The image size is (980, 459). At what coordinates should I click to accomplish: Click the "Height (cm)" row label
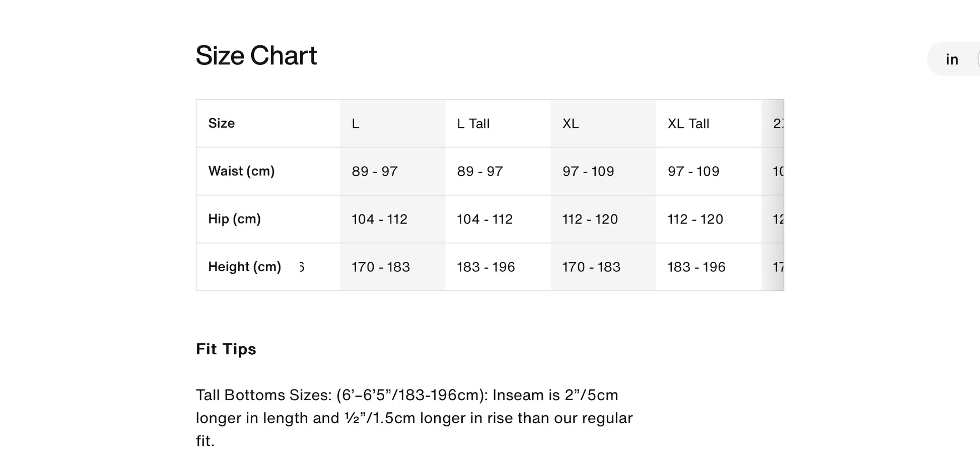[x=244, y=267]
